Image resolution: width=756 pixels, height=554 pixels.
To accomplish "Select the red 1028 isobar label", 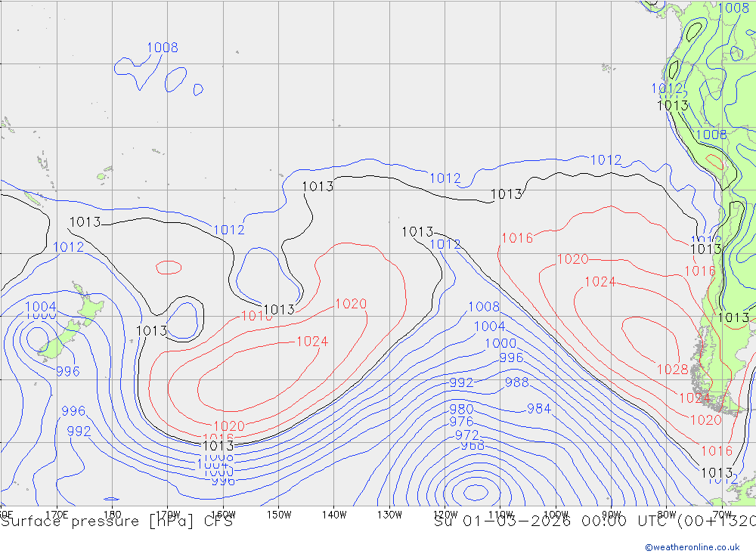I will (673, 370).
